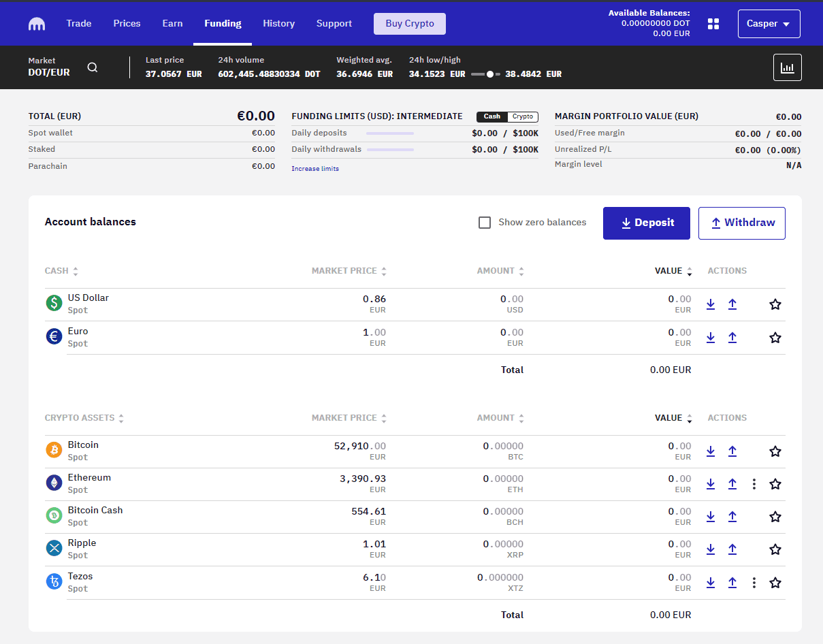This screenshot has width=823, height=644.
Task: Open the Casper account dropdown
Action: coord(769,24)
